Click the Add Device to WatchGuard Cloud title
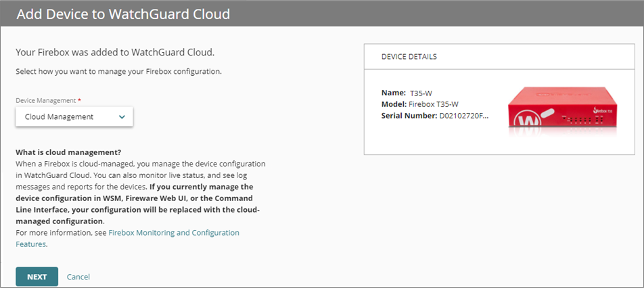The image size is (644, 289). [123, 14]
